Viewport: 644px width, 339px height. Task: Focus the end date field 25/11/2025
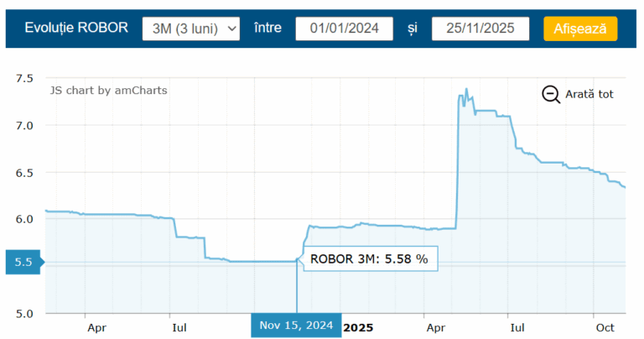point(480,29)
